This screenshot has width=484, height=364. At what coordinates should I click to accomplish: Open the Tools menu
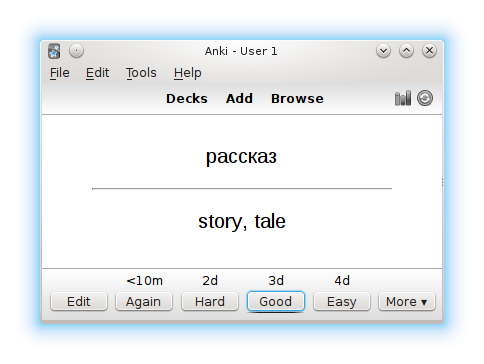pos(141,73)
